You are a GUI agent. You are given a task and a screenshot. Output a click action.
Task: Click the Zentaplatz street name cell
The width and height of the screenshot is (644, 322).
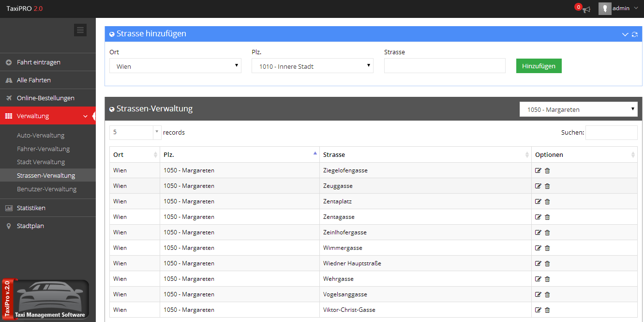pos(425,201)
